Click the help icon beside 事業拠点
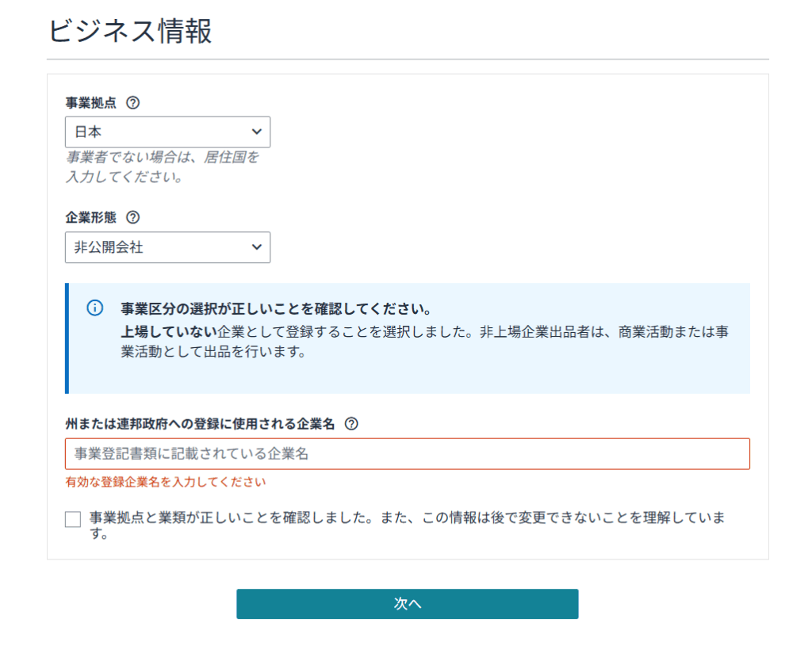 [x=133, y=102]
